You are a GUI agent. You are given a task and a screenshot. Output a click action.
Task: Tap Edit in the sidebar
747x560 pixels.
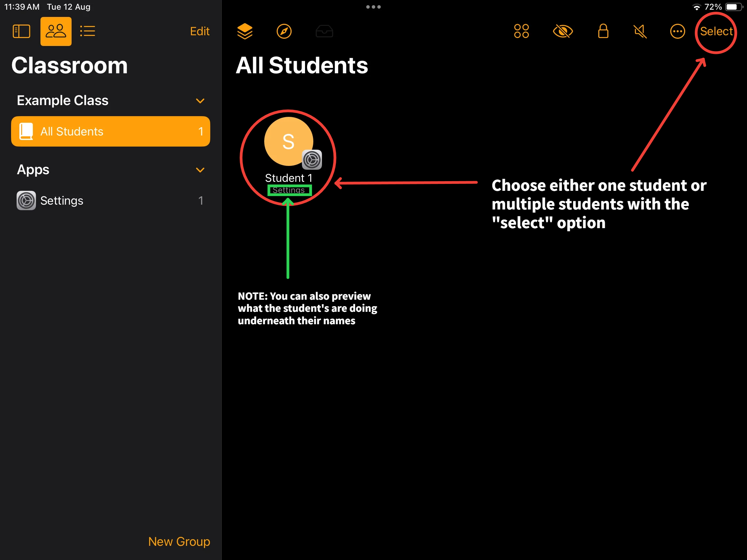tap(200, 31)
